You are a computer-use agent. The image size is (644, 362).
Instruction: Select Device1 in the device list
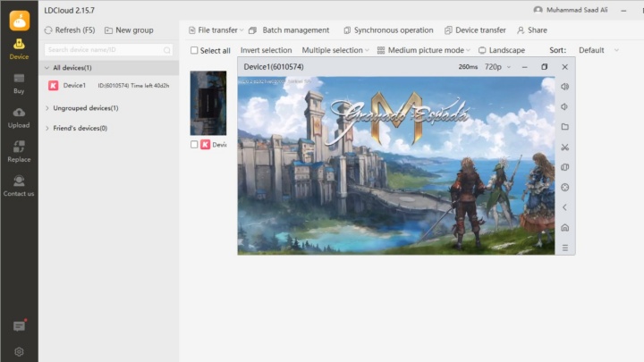click(109, 86)
